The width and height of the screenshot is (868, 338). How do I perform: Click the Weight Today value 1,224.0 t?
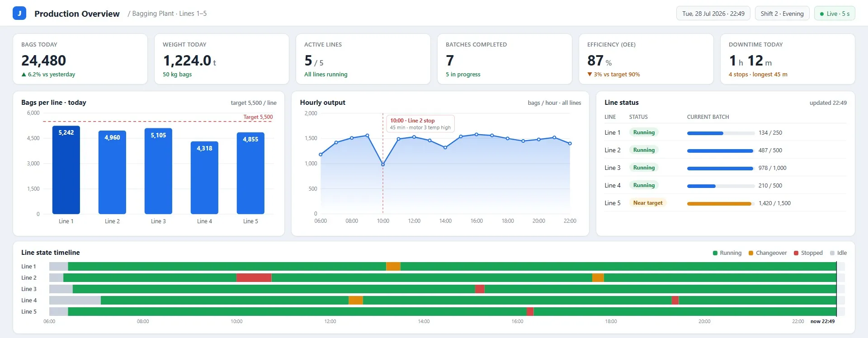(x=189, y=61)
